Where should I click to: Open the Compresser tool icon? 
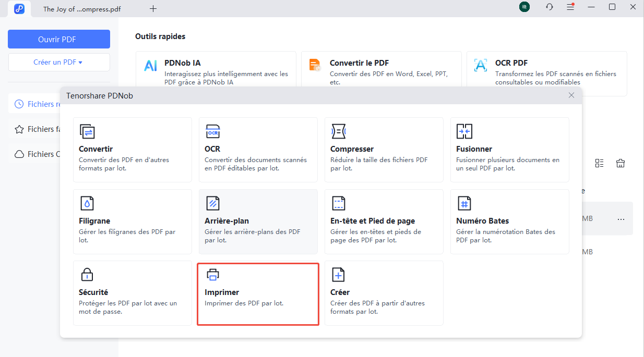(338, 131)
